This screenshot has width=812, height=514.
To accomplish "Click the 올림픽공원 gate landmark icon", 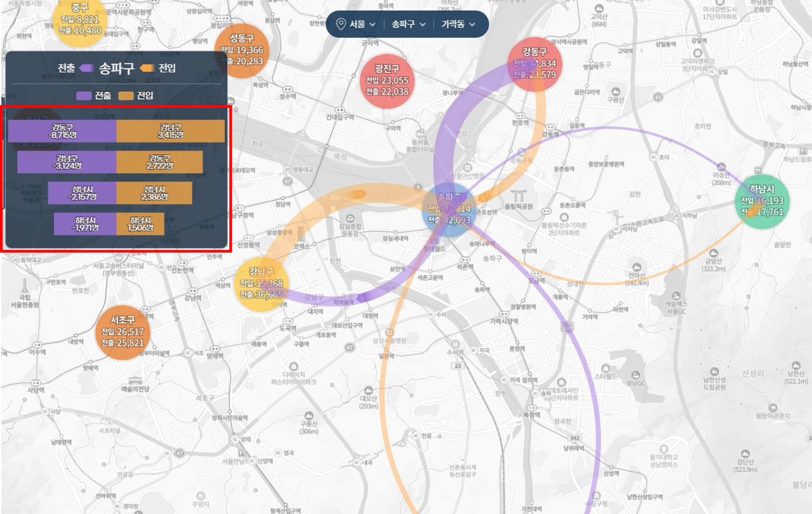I will point(519,195).
